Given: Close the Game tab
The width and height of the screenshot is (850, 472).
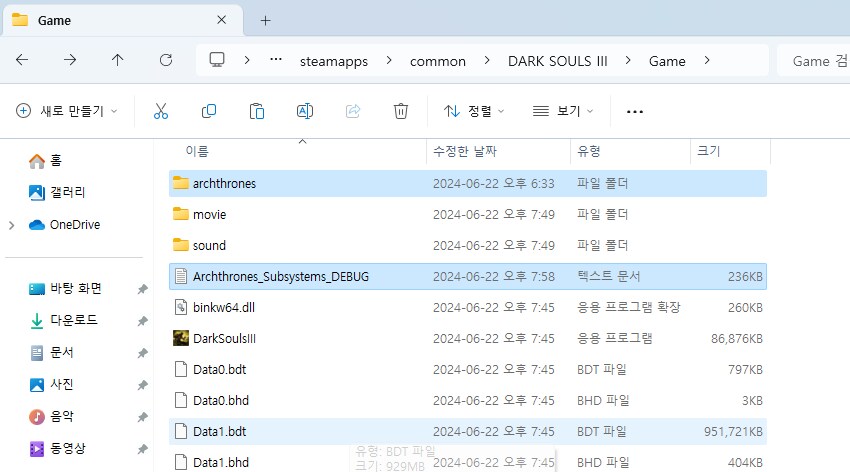Looking at the screenshot, I should point(221,20).
